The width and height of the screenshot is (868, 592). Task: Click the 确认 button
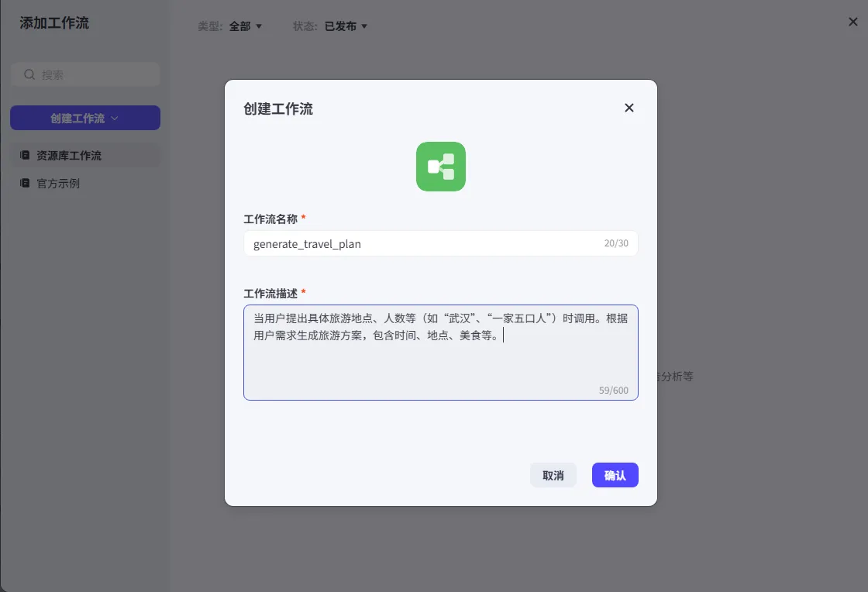pos(615,475)
